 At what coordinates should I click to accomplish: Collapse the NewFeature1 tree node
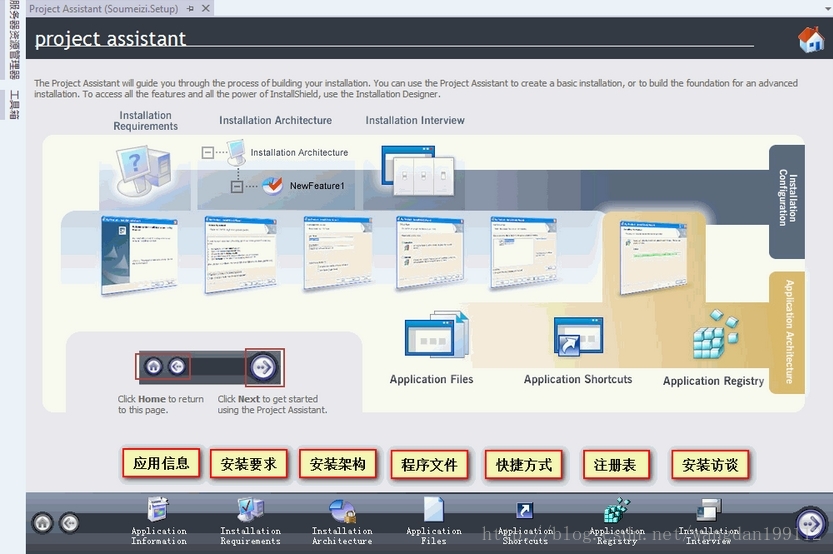coord(237,186)
